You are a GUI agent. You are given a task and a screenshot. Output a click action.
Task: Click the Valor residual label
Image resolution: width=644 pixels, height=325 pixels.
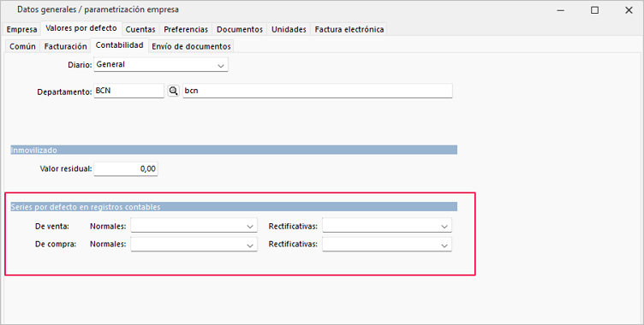(66, 168)
